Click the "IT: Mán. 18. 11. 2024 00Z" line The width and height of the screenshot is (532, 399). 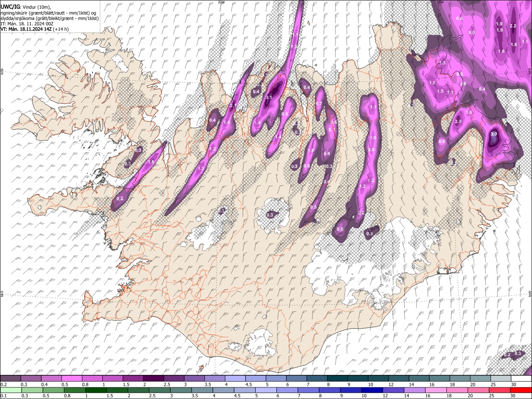tap(27, 24)
